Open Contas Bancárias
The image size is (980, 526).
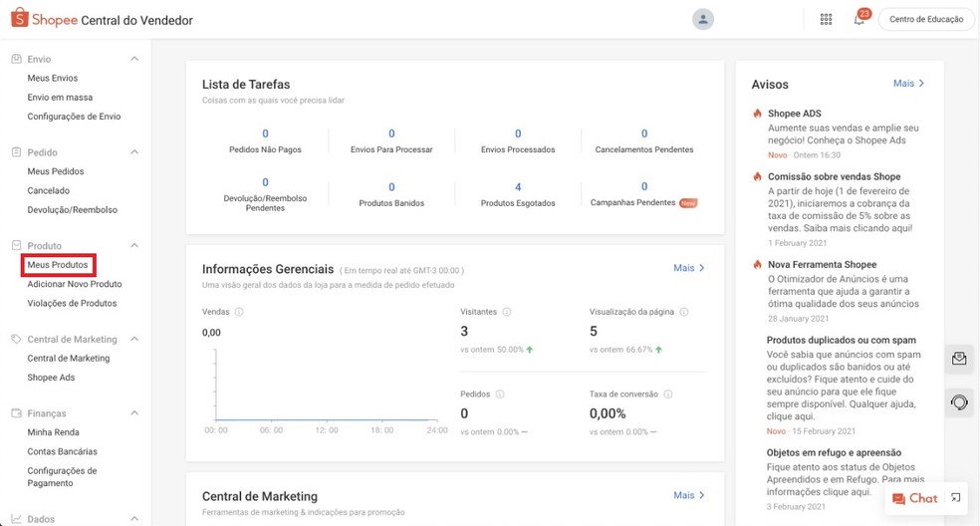click(63, 451)
